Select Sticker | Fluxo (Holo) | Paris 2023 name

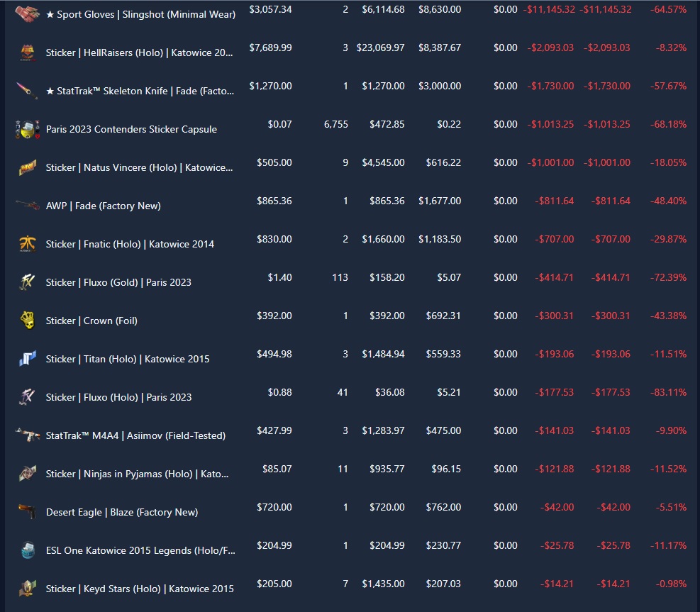tap(118, 397)
